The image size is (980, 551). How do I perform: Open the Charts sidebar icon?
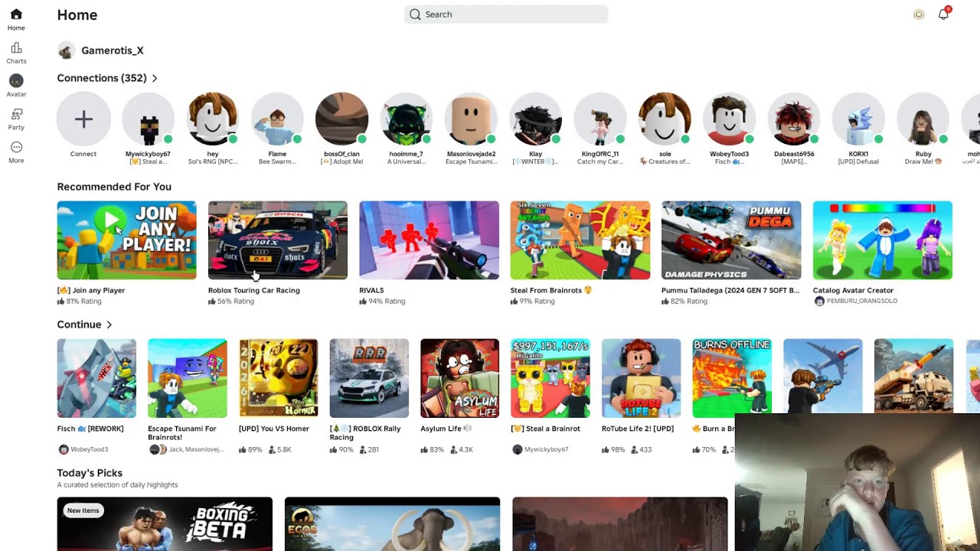pyautogui.click(x=16, y=48)
